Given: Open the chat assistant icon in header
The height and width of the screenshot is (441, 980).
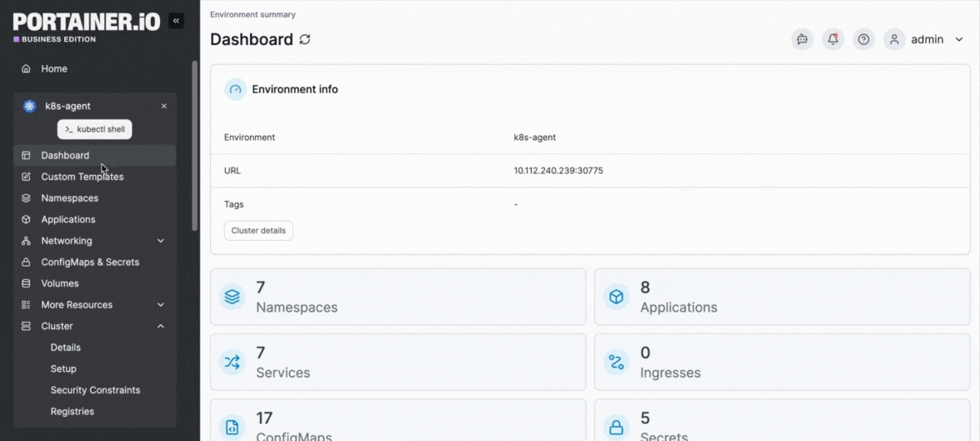Looking at the screenshot, I should coord(802,39).
